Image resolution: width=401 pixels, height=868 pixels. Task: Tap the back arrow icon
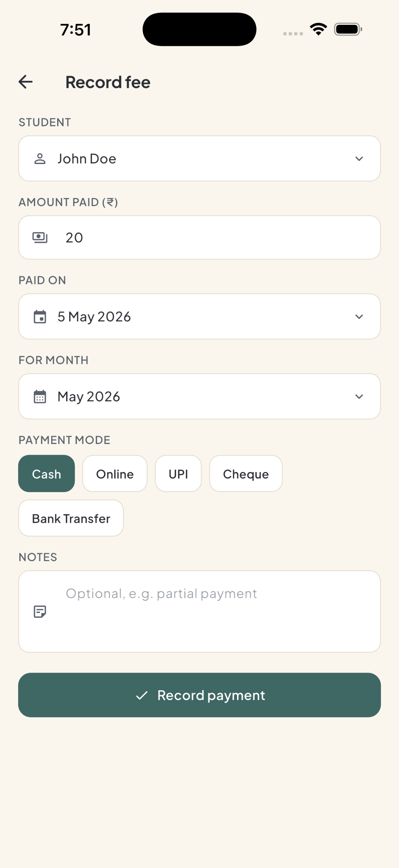click(26, 82)
